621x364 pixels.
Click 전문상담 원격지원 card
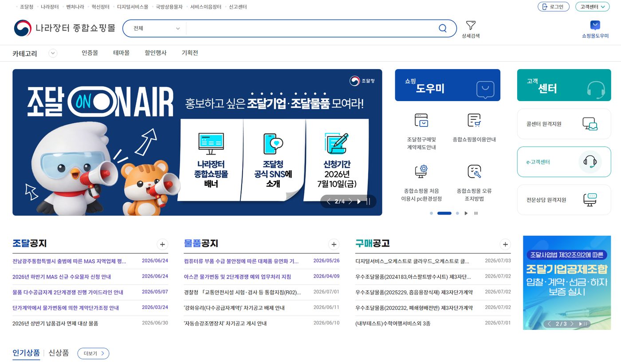point(564,200)
